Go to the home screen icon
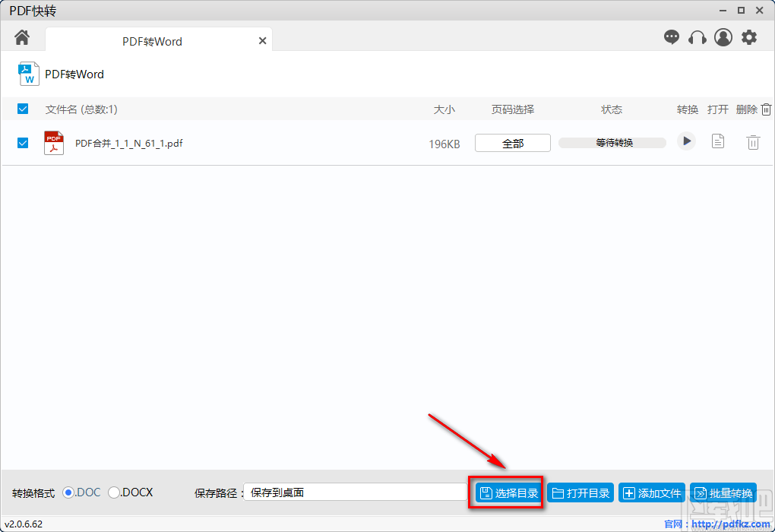775x532 pixels. point(22,37)
